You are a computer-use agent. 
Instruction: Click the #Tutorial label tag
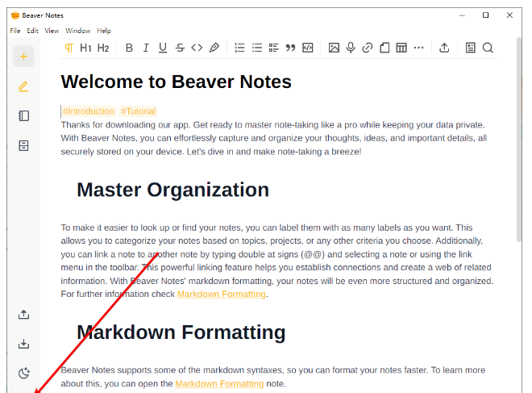tap(138, 111)
